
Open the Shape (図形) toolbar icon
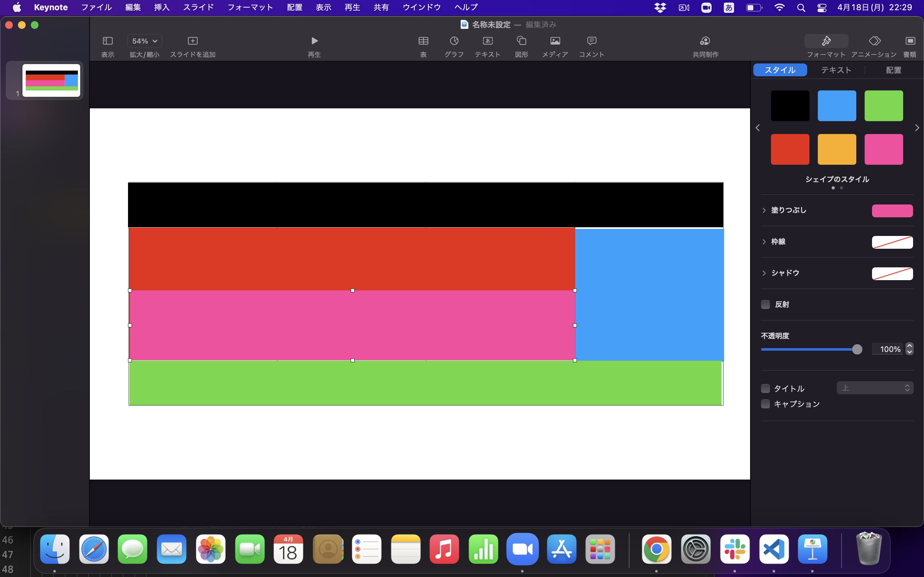pyautogui.click(x=521, y=41)
